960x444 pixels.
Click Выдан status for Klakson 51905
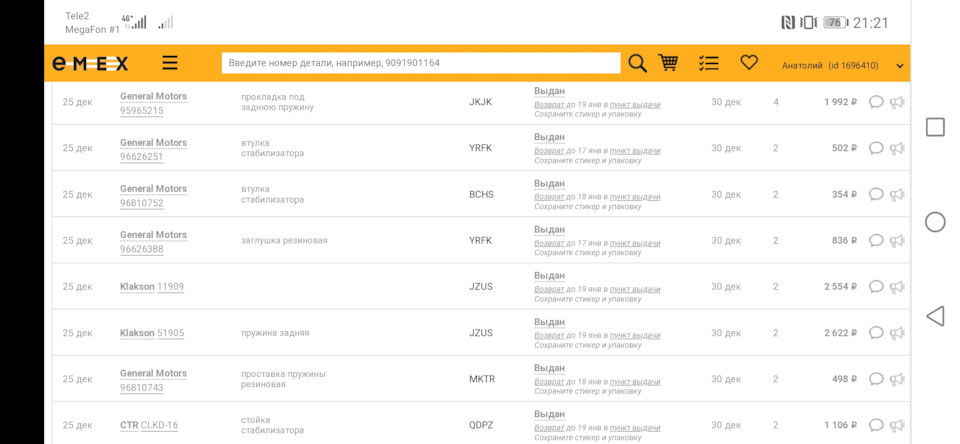click(549, 322)
